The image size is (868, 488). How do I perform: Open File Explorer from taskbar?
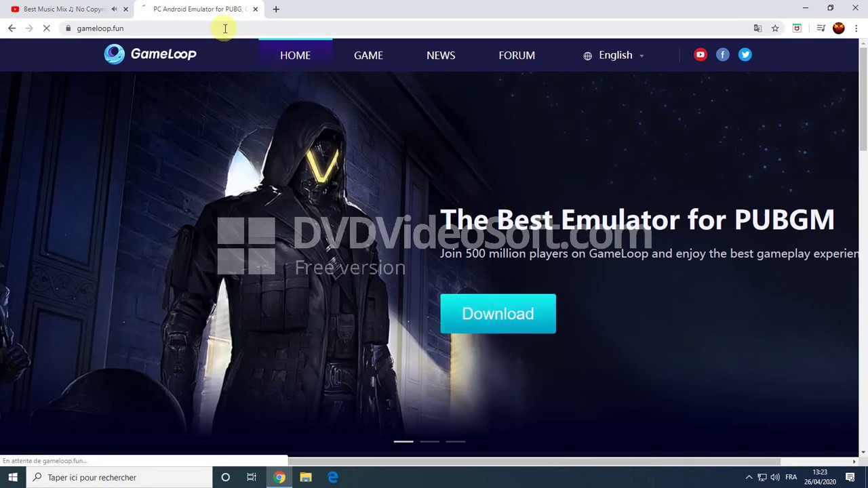coord(306,477)
